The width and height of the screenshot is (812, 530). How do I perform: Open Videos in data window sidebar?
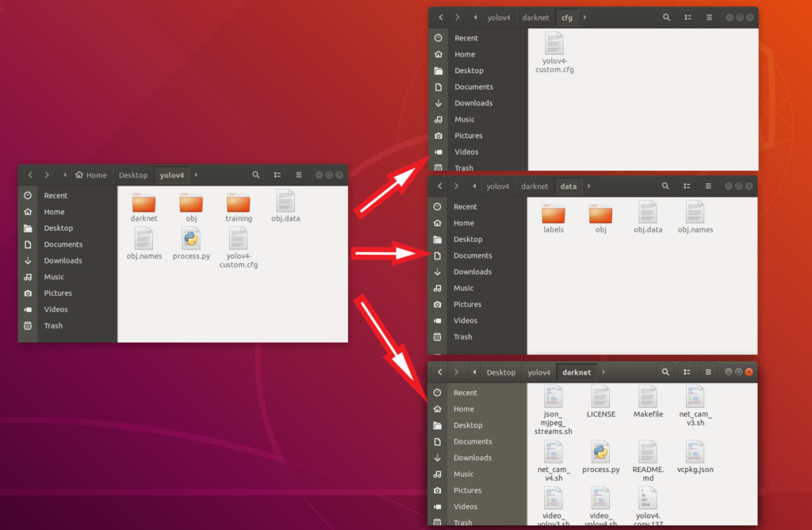coord(465,321)
